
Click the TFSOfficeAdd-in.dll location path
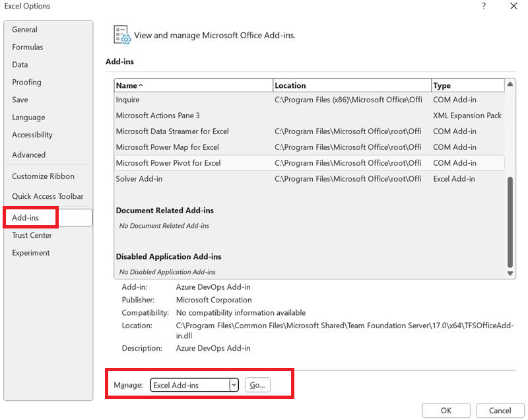tap(345, 330)
